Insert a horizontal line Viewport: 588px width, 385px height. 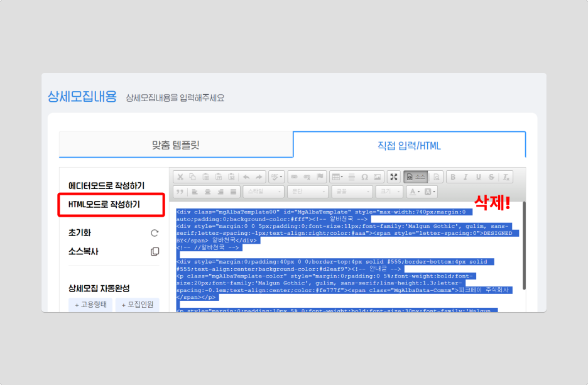(x=352, y=177)
